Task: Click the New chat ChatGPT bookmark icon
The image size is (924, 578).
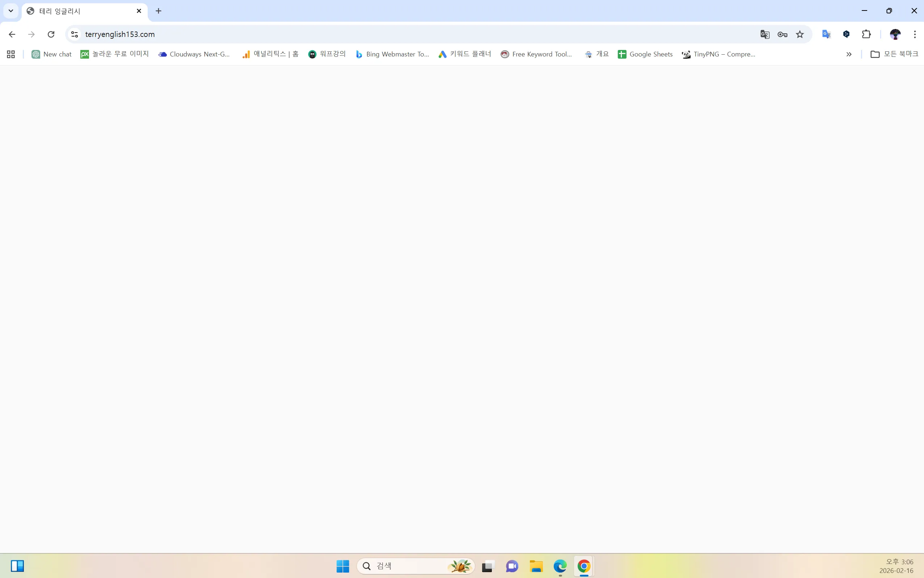Action: [x=36, y=54]
